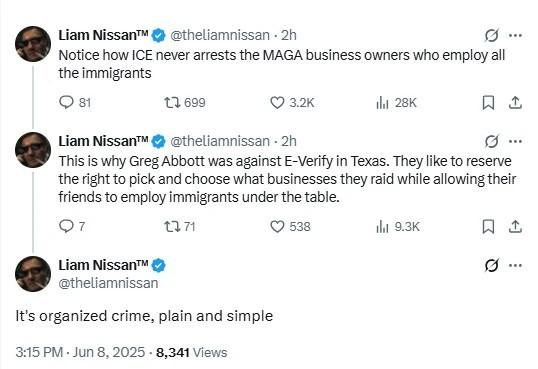Image resolution: width=538 pixels, height=369 pixels.
Task: Share the first tweet about ICE
Action: pyautogui.click(x=515, y=103)
